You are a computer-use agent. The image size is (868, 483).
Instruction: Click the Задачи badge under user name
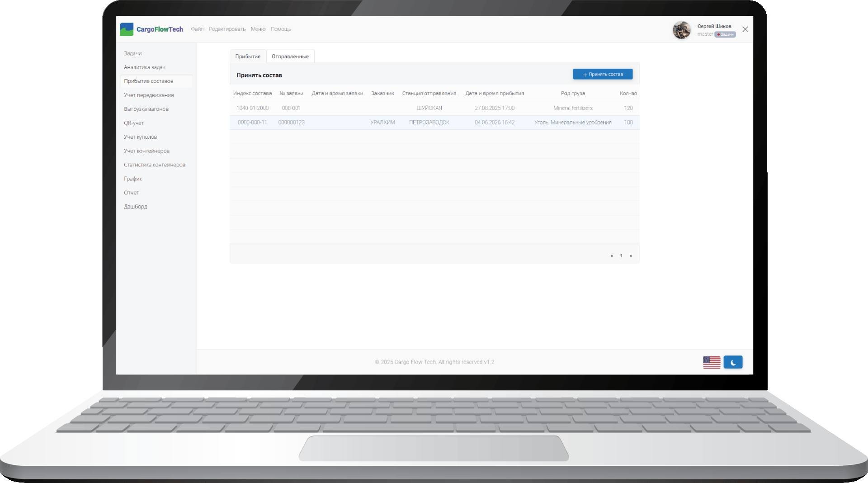coord(725,34)
